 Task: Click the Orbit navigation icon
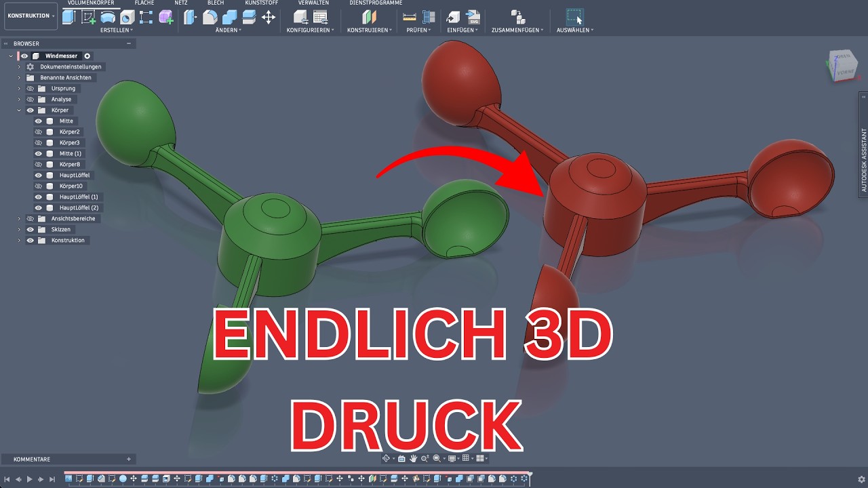387,459
